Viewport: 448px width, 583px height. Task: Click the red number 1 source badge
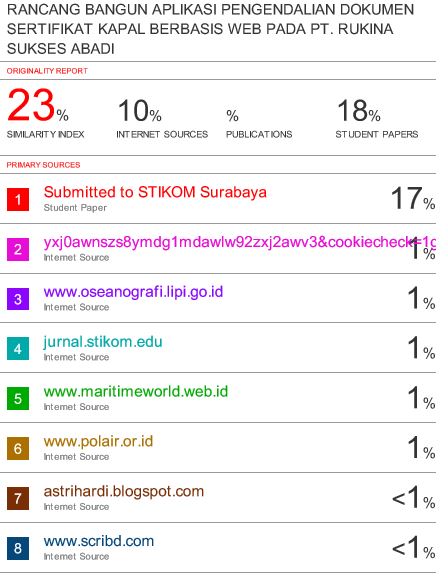tap(18, 200)
